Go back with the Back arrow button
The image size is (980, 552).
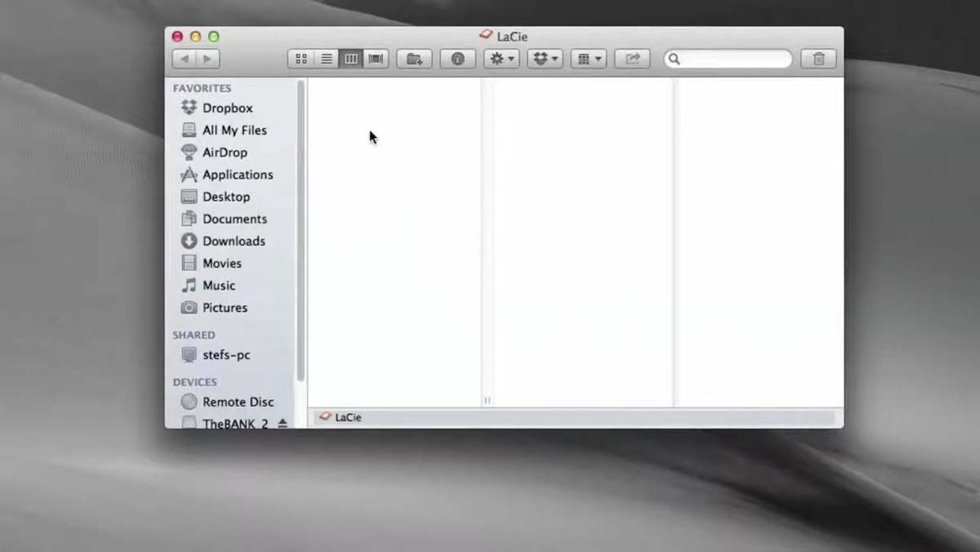coord(185,59)
